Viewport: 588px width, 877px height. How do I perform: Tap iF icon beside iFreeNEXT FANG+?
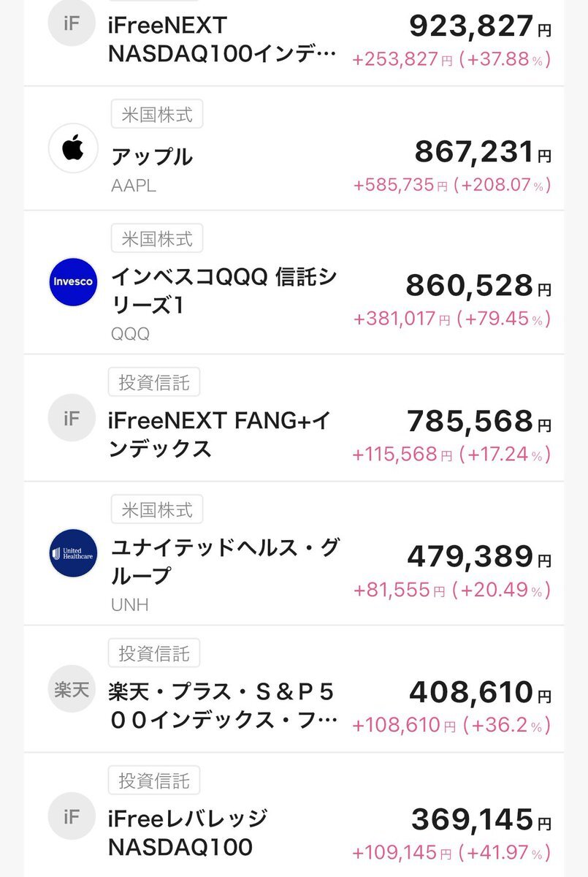[72, 419]
